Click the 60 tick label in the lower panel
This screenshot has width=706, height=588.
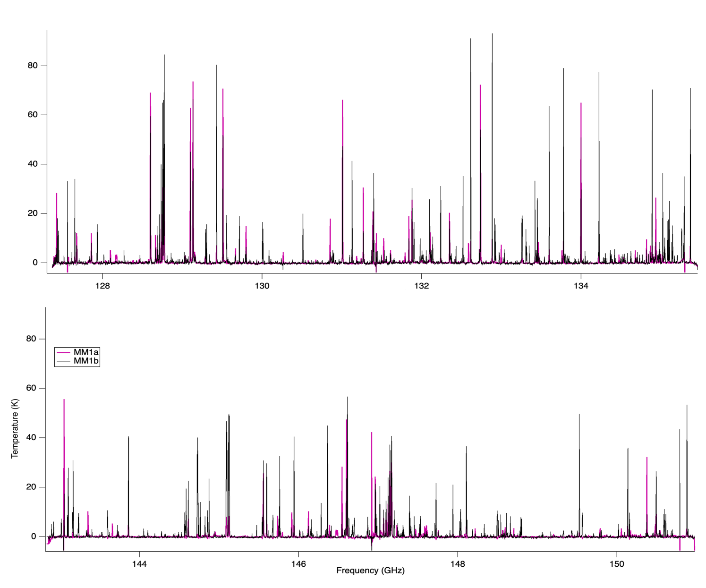31,388
